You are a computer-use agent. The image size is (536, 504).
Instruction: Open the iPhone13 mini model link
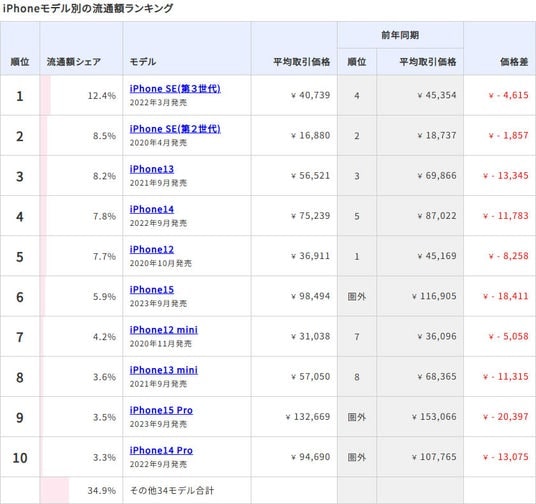(x=164, y=370)
